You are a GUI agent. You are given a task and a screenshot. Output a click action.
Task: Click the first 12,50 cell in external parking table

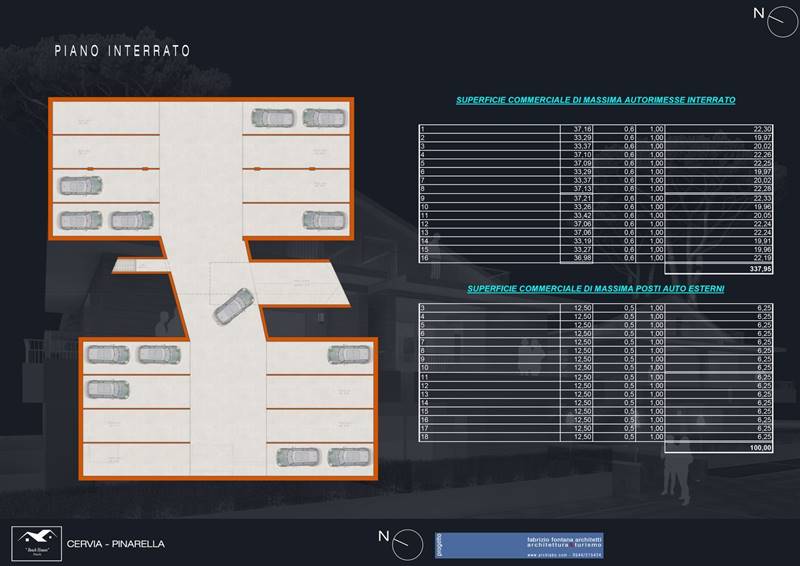point(582,308)
